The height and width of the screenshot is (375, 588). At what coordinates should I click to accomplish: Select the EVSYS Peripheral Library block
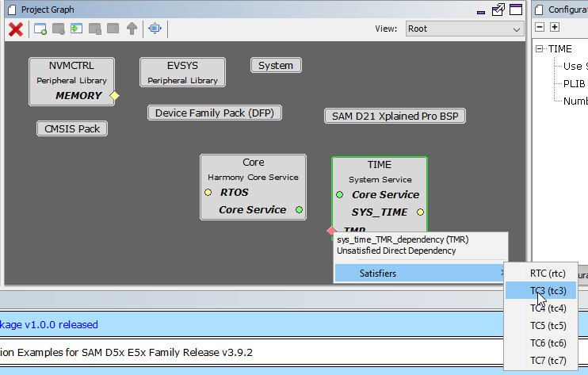pos(182,72)
